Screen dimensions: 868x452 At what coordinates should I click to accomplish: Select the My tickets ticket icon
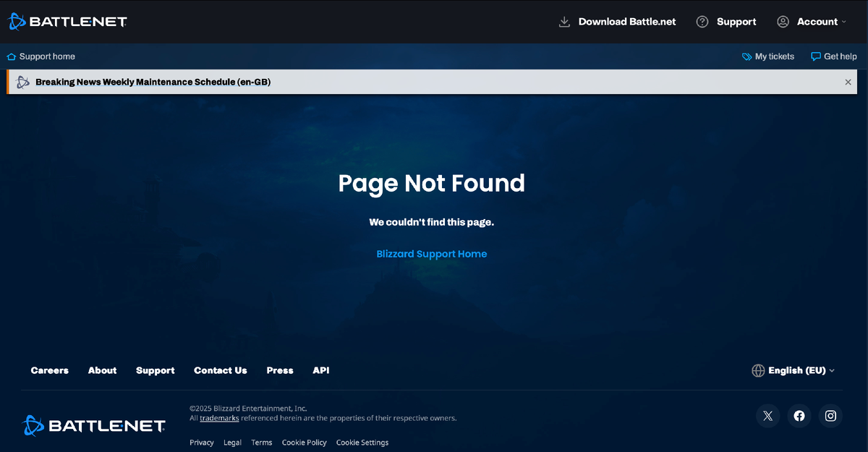pos(745,56)
